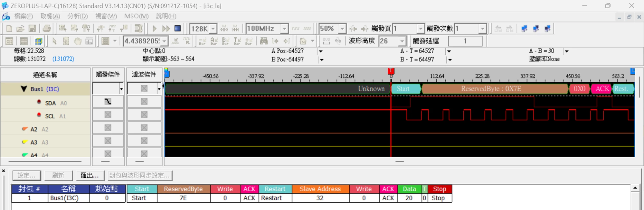Open the 50% trigger position dropdown
The width and height of the screenshot is (644, 210).
[x=343, y=29]
